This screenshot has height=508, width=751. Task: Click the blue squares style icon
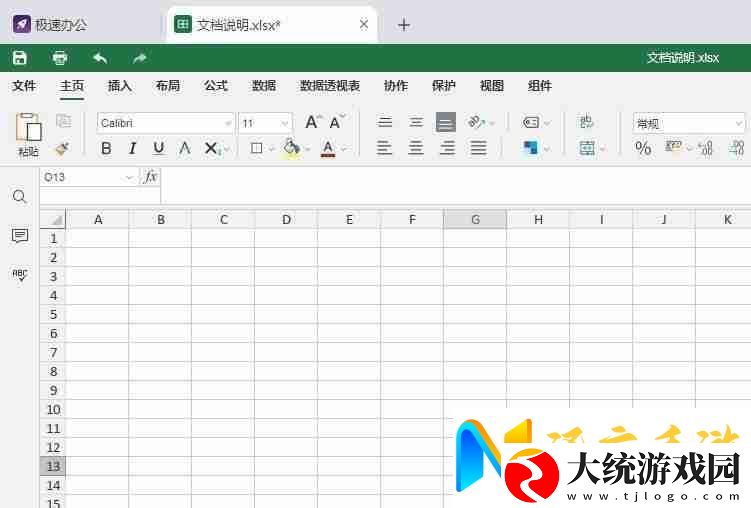click(530, 147)
